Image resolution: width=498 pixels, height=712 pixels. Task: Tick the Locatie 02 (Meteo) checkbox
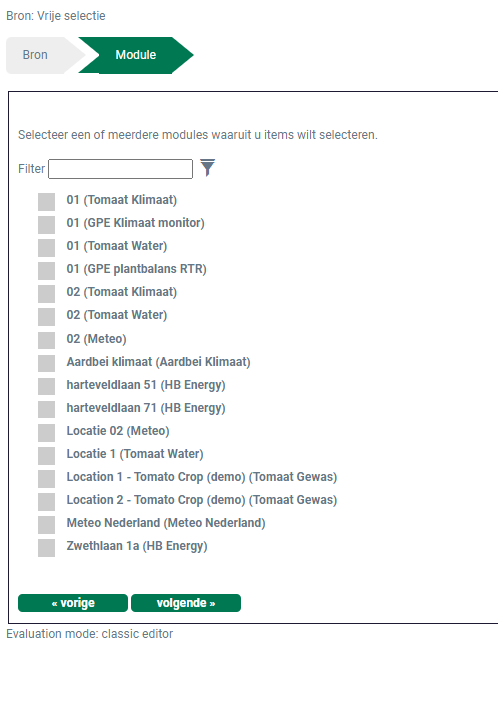46,433
